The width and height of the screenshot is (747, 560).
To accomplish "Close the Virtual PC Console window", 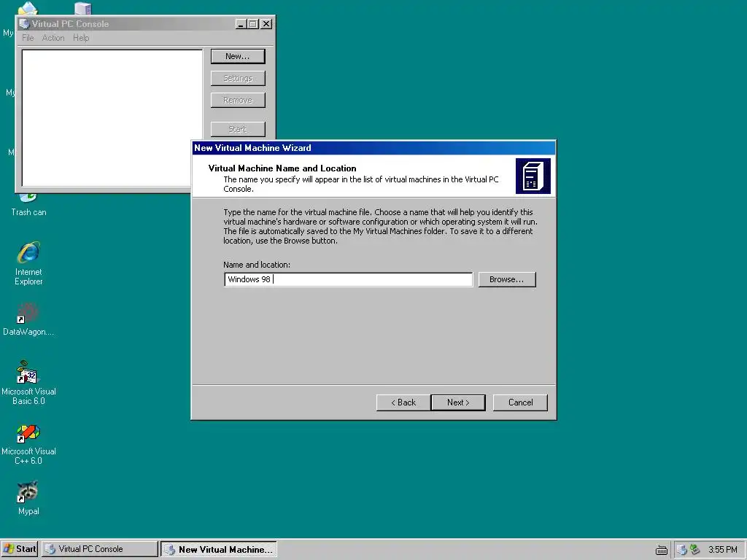I will [266, 24].
